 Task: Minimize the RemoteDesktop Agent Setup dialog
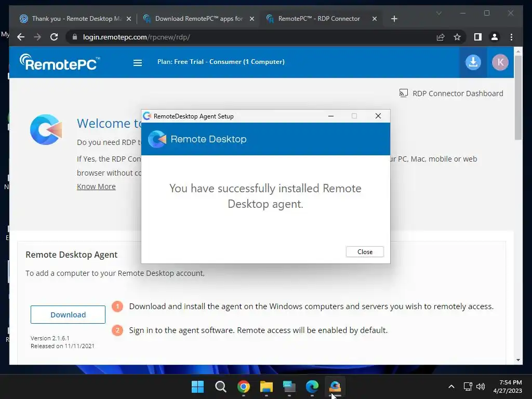point(331,116)
